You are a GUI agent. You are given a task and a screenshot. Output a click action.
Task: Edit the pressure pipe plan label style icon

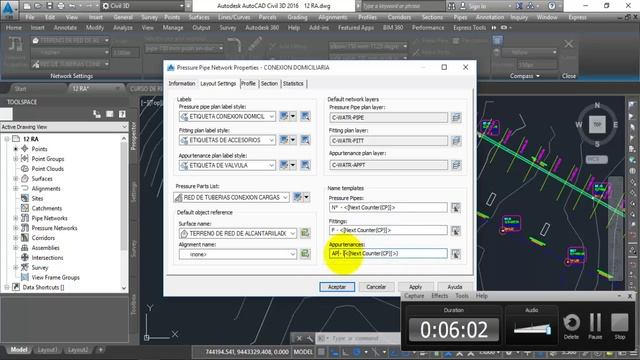click(284, 116)
